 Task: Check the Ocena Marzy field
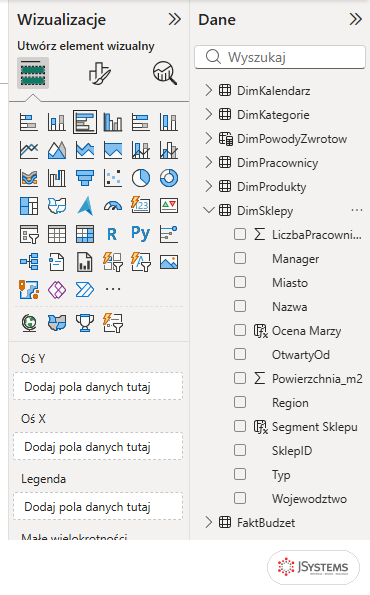(240, 330)
